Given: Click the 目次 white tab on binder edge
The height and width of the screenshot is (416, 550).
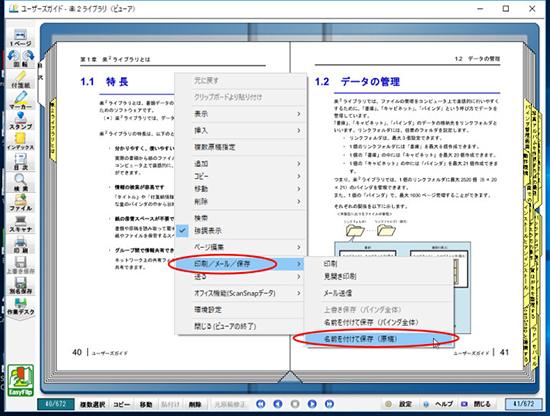Looking at the screenshot, I should (x=41, y=81).
